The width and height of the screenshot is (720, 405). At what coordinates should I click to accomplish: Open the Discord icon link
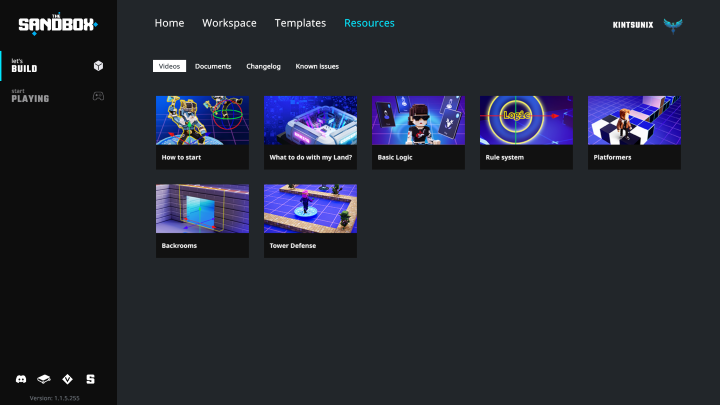21,379
